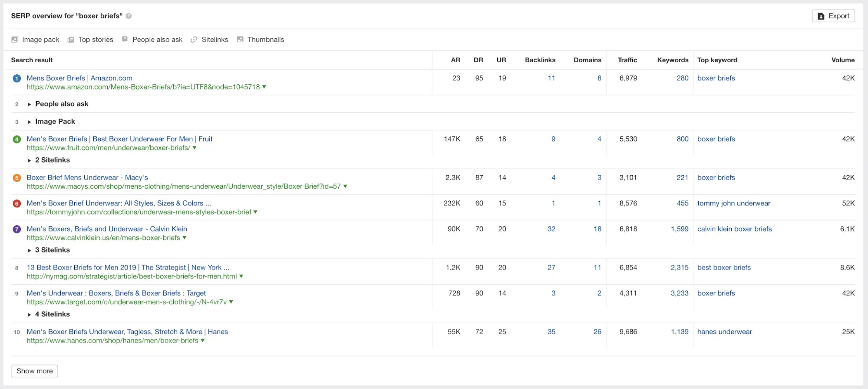
Task: Expand 4 Sitelinks under Target result
Action: pyautogui.click(x=29, y=315)
